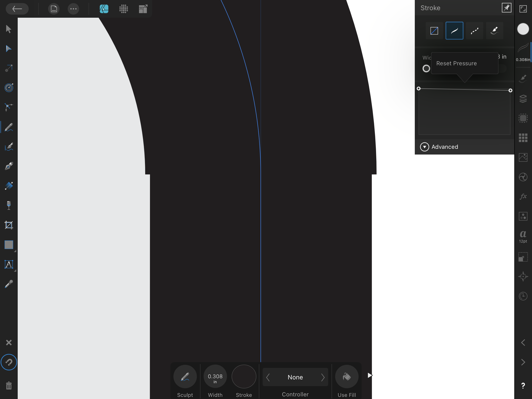Open the white color swatch panel
Screen dimensions: 532x399
pos(523,29)
